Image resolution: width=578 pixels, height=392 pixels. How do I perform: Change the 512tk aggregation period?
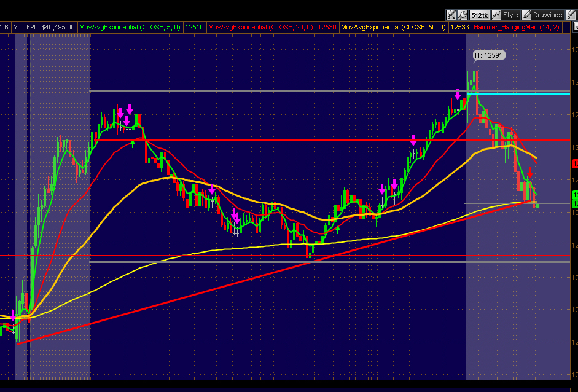coord(479,15)
